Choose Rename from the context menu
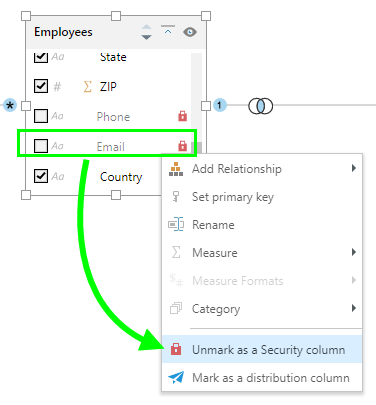Screen dimensions: 376x405 (262, 225)
